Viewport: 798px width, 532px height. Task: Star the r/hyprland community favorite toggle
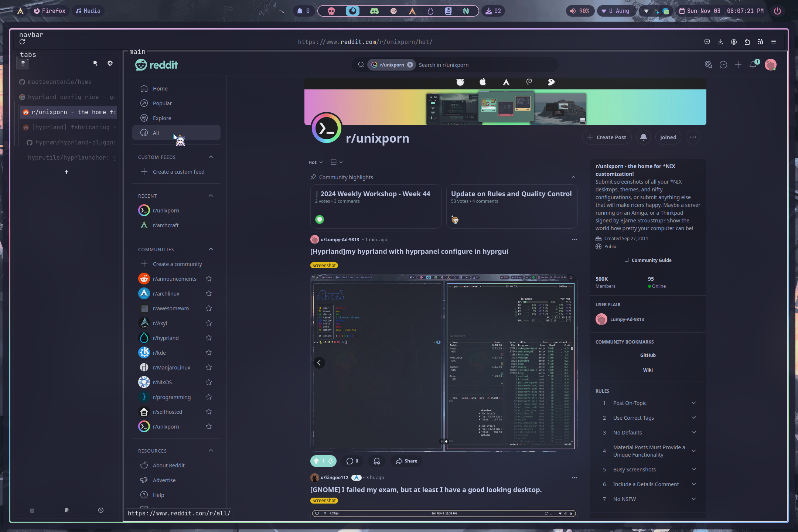point(209,337)
